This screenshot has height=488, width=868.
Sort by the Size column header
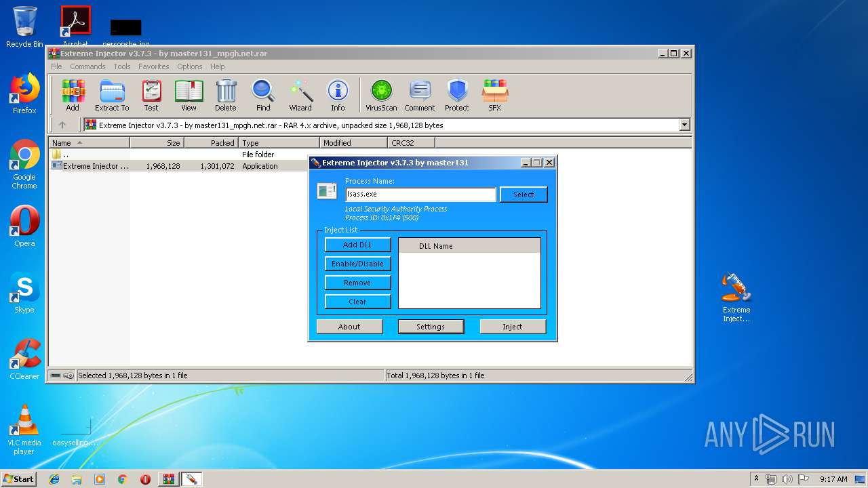tap(157, 142)
